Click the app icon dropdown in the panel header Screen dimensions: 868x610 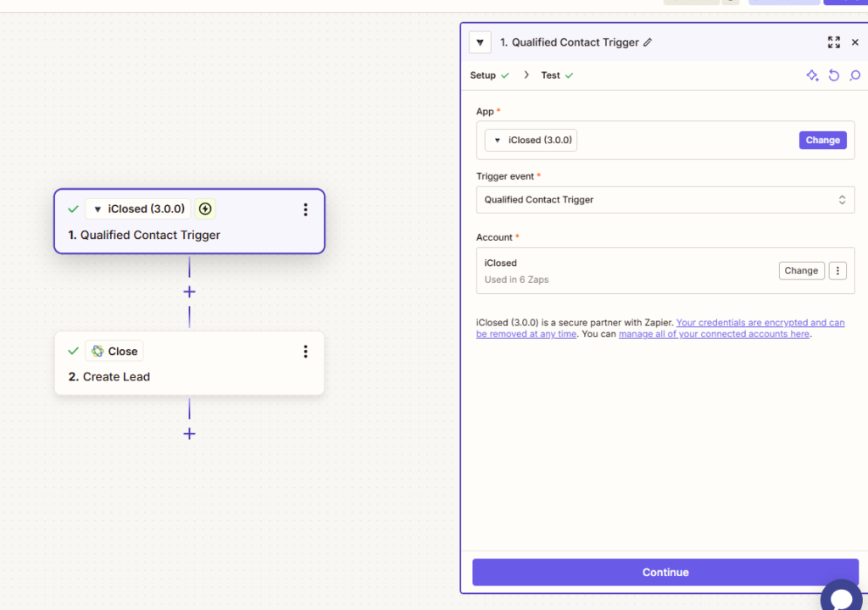(480, 42)
